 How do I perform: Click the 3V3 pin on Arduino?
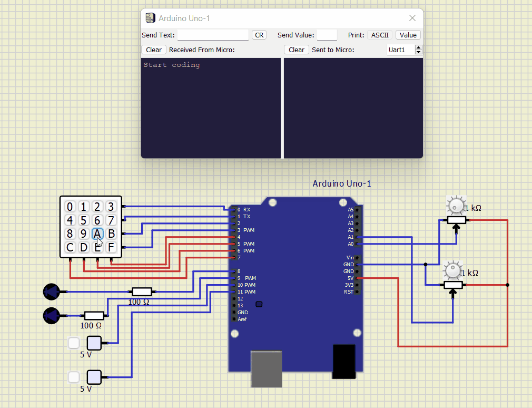pos(357,285)
